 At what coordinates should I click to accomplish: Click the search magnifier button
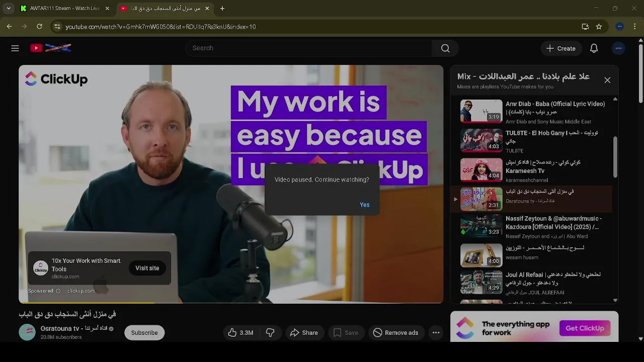(x=445, y=48)
